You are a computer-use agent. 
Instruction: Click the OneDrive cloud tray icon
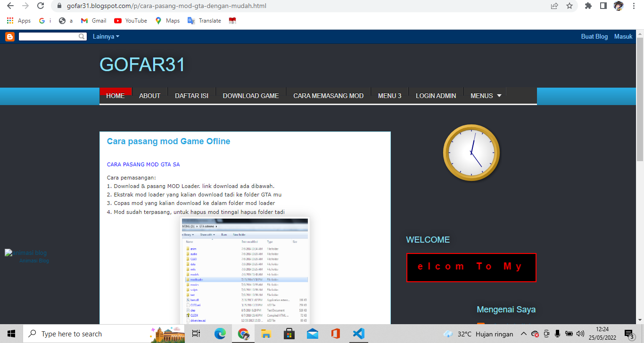click(535, 334)
